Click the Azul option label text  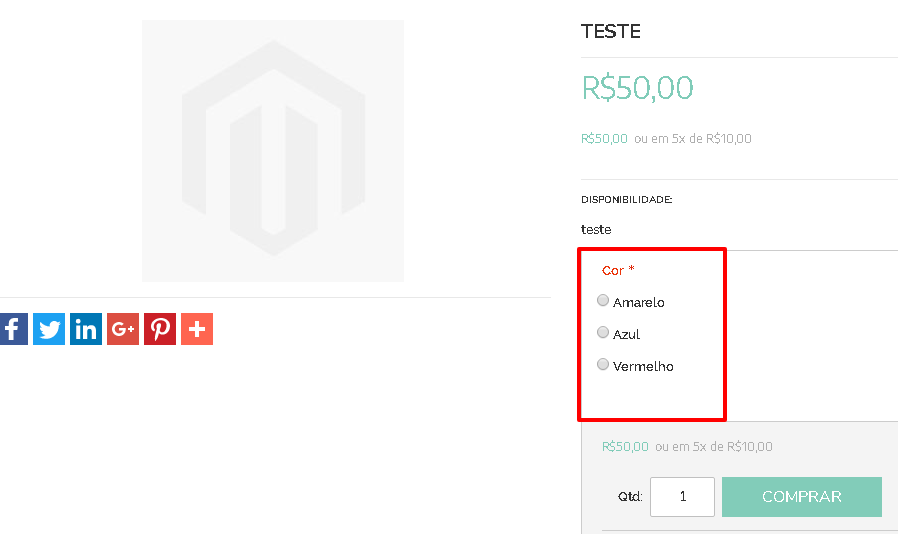coord(627,334)
